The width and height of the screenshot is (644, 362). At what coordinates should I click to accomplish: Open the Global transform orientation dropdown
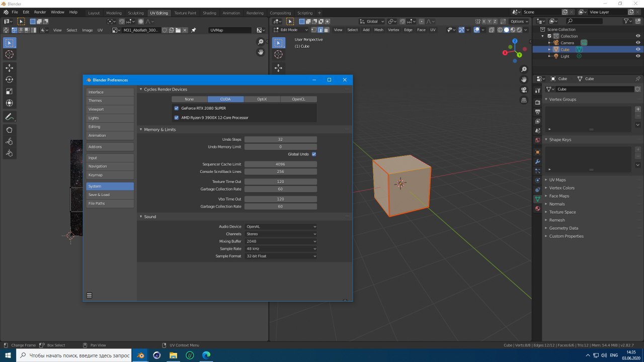pos(372,22)
